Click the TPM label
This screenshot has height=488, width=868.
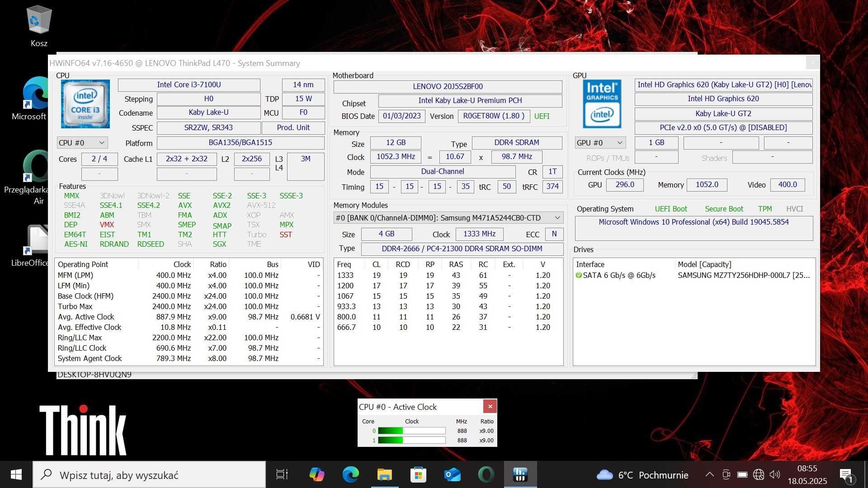(765, 209)
